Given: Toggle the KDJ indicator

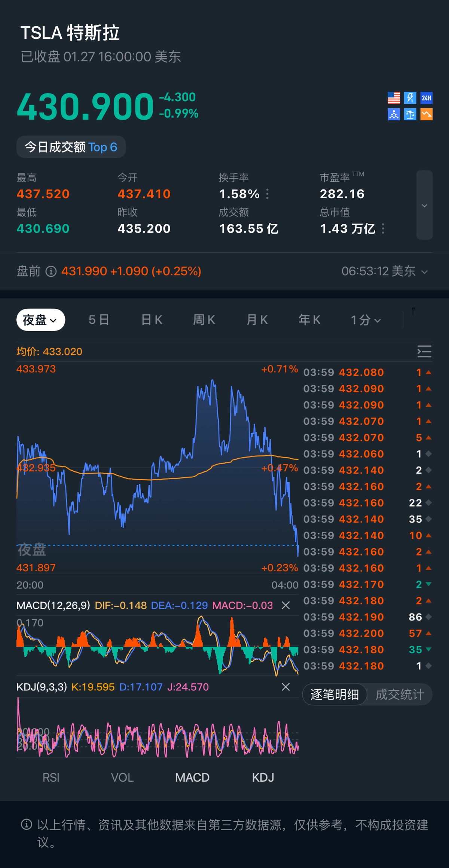Looking at the screenshot, I should click(263, 778).
